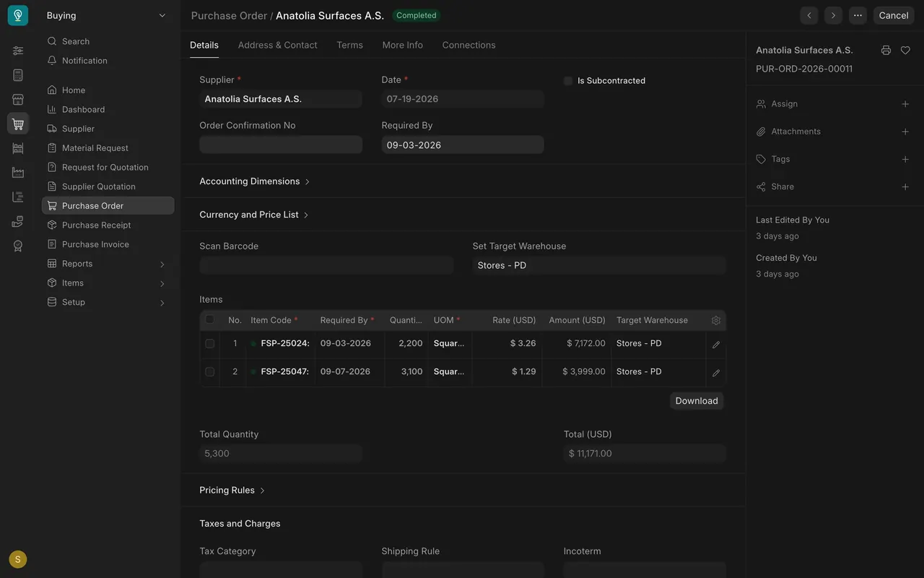
Task: Select all items with header checkbox
Action: (x=209, y=319)
